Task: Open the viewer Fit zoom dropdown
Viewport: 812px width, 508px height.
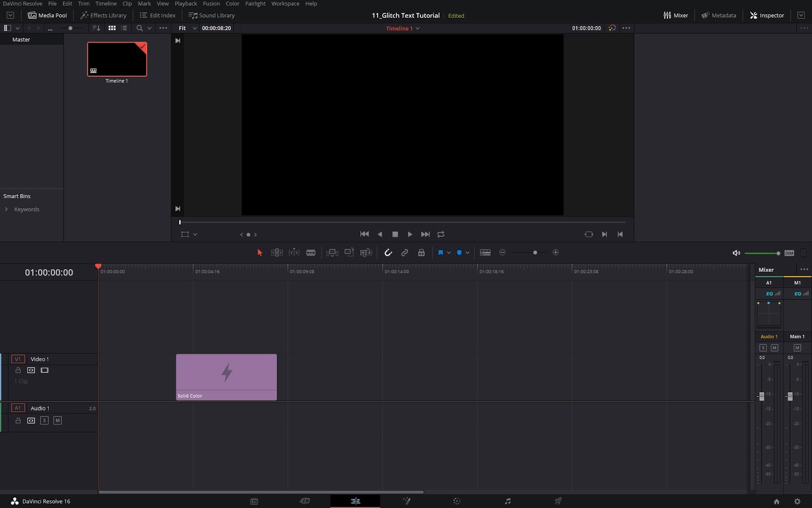Action: pos(187,28)
